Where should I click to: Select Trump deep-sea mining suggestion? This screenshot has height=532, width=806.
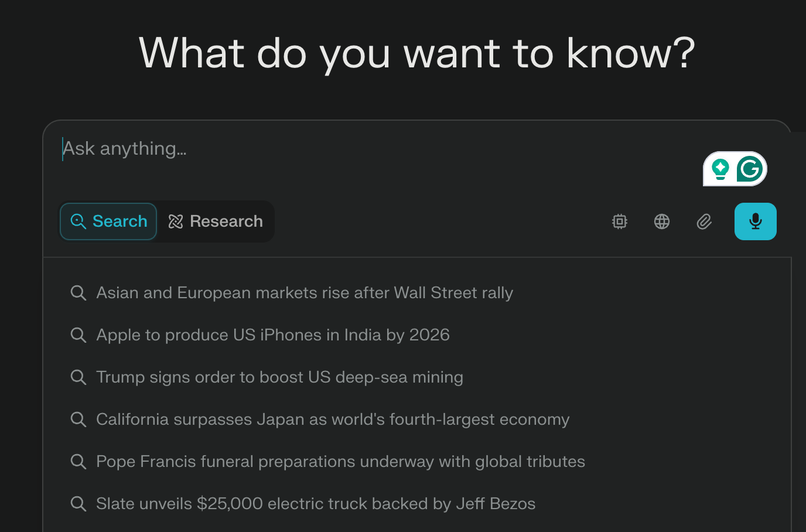(279, 377)
